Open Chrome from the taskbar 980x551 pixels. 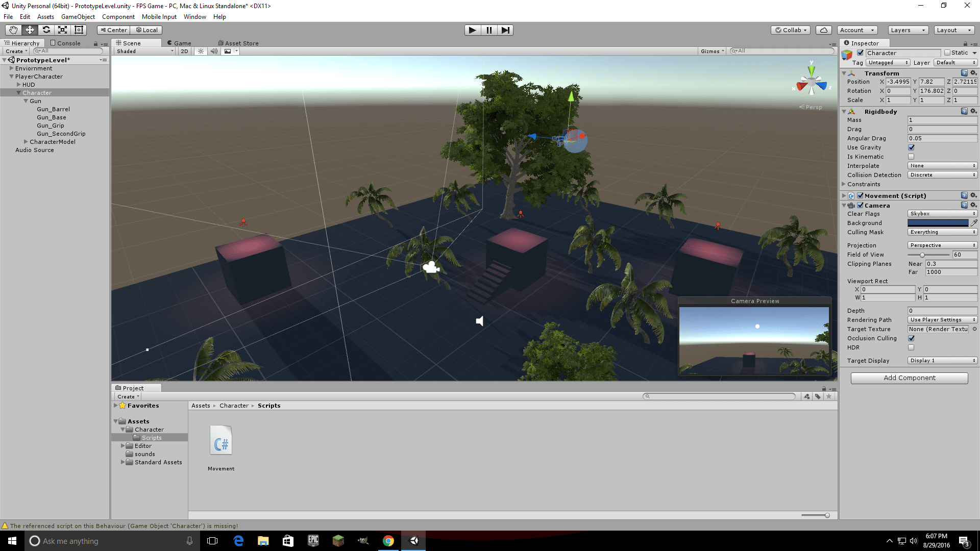[388, 541]
